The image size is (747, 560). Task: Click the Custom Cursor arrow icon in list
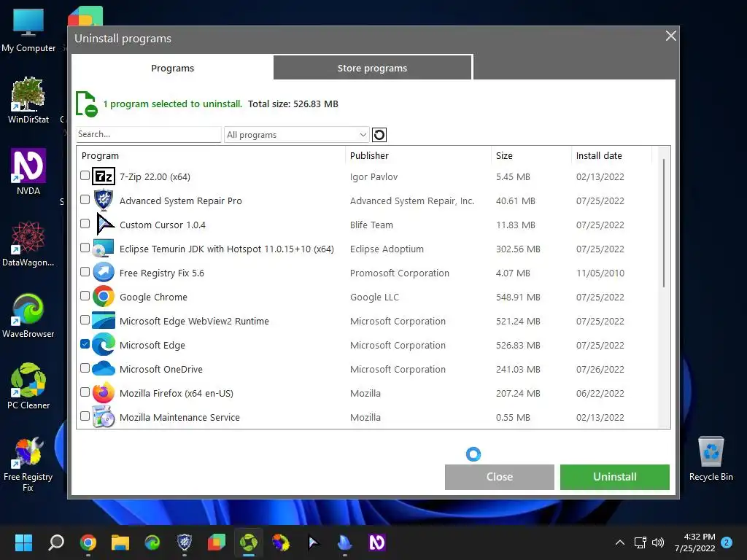tap(105, 225)
